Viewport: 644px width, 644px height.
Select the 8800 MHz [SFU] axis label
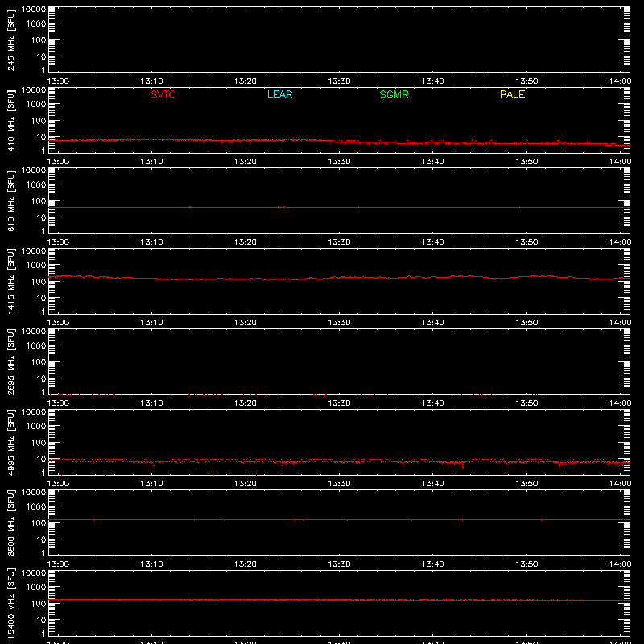[x=11, y=522]
